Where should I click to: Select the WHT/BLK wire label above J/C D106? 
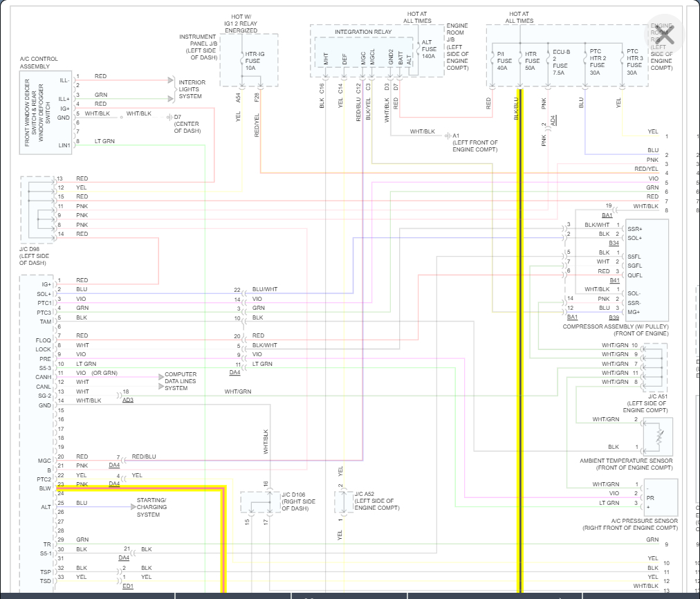pyautogui.click(x=266, y=442)
